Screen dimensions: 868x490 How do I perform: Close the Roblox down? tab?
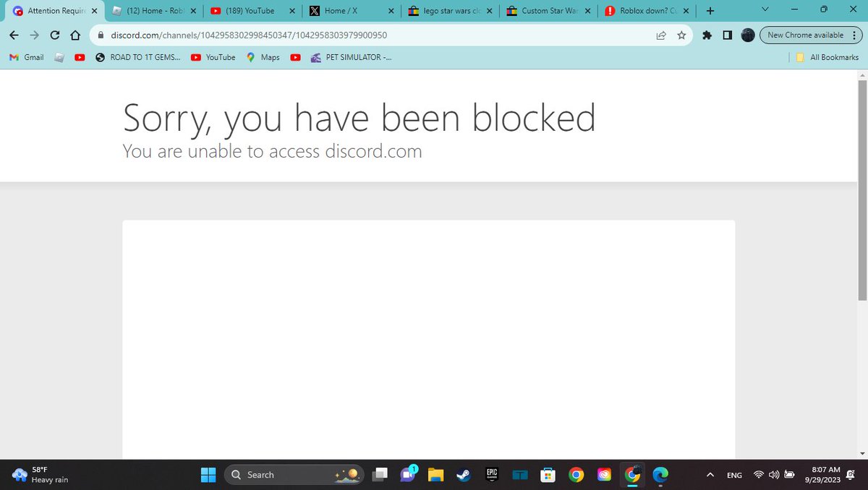click(x=686, y=11)
